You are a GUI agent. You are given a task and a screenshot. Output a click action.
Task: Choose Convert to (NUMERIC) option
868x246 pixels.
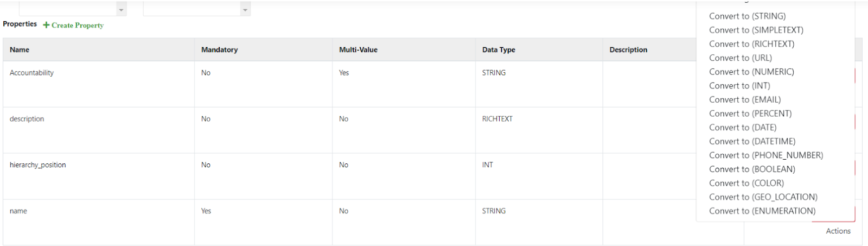pyautogui.click(x=751, y=72)
